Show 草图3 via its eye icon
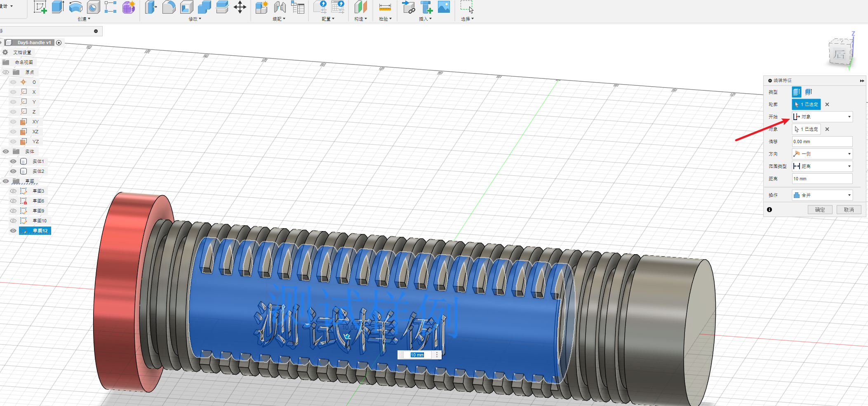The height and width of the screenshot is (406, 868). (13, 191)
